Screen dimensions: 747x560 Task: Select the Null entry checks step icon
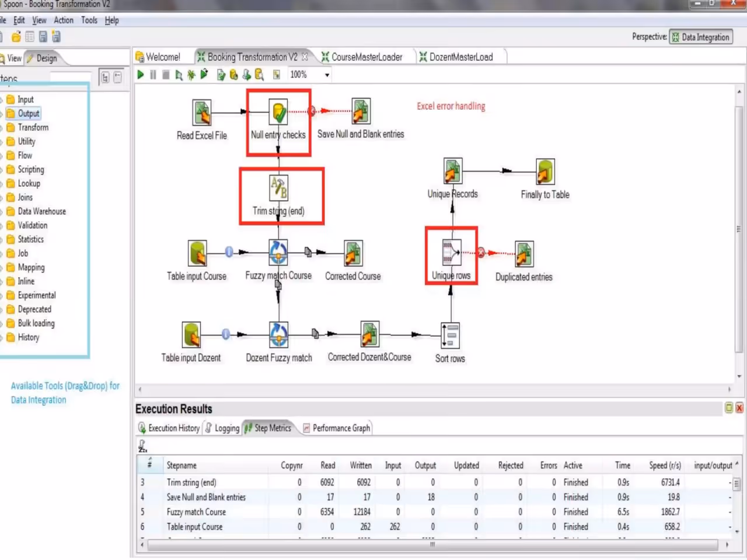pyautogui.click(x=278, y=111)
